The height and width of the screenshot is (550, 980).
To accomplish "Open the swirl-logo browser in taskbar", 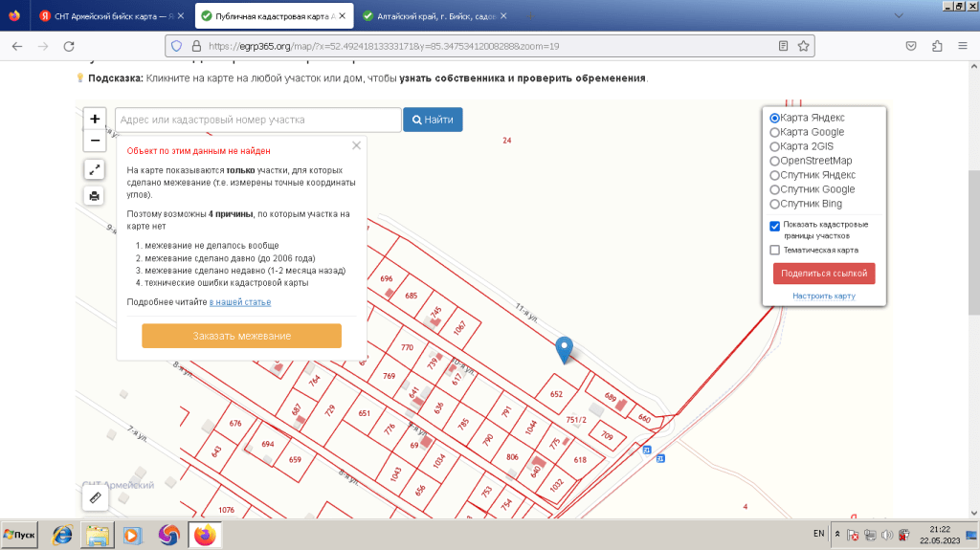I will [x=168, y=535].
